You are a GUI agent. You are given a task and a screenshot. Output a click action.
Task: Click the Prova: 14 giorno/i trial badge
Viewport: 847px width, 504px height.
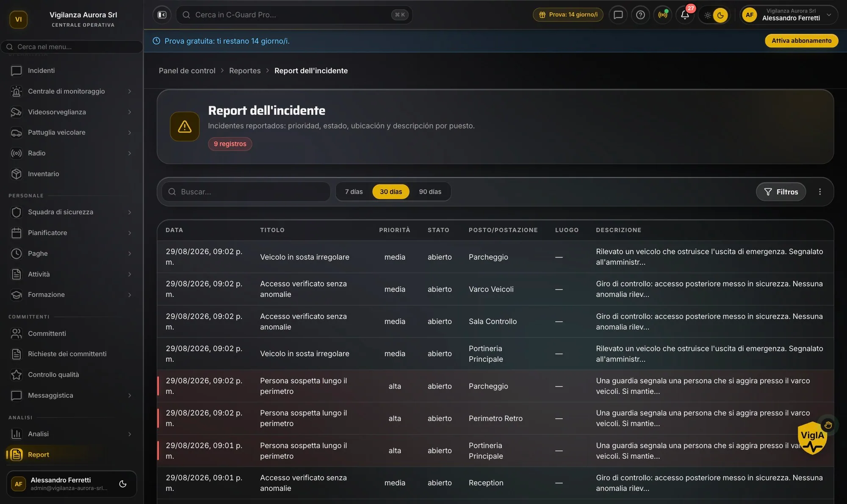568,15
